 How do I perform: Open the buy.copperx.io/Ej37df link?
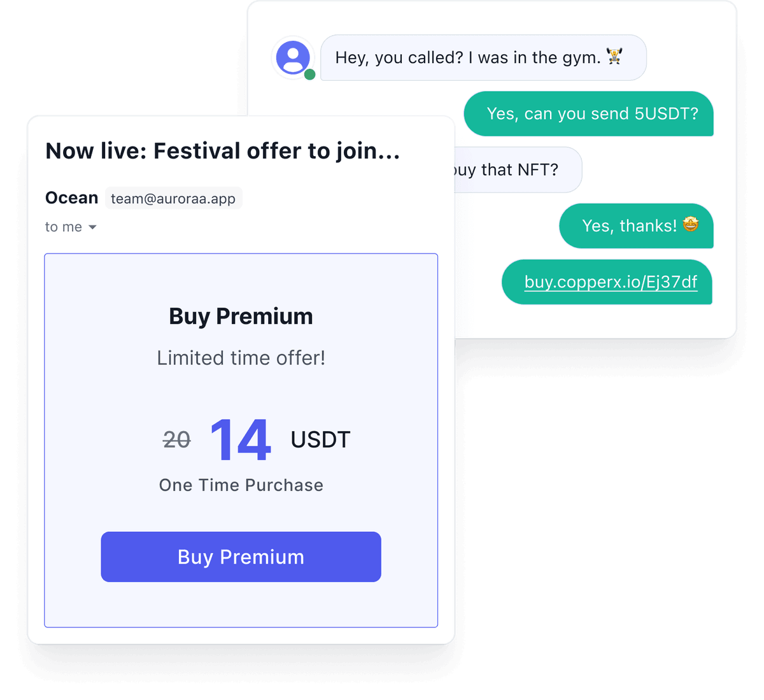(x=611, y=282)
